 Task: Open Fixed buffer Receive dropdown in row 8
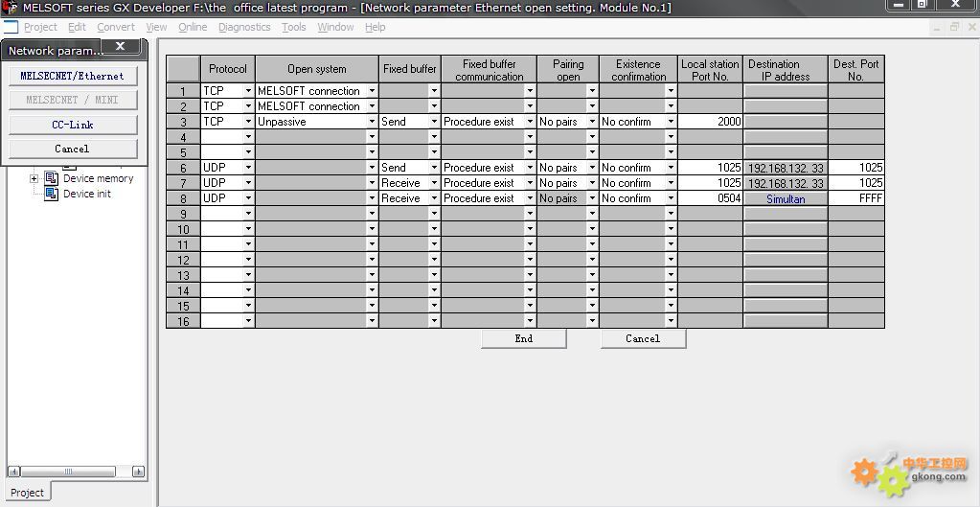[434, 198]
